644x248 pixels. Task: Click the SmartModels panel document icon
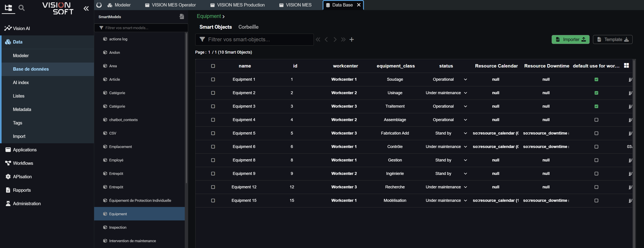click(x=181, y=17)
